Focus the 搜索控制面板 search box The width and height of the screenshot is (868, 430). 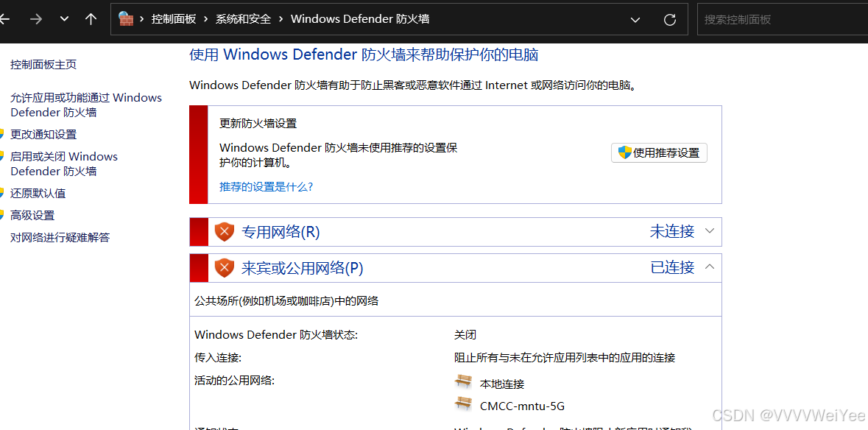pos(782,19)
